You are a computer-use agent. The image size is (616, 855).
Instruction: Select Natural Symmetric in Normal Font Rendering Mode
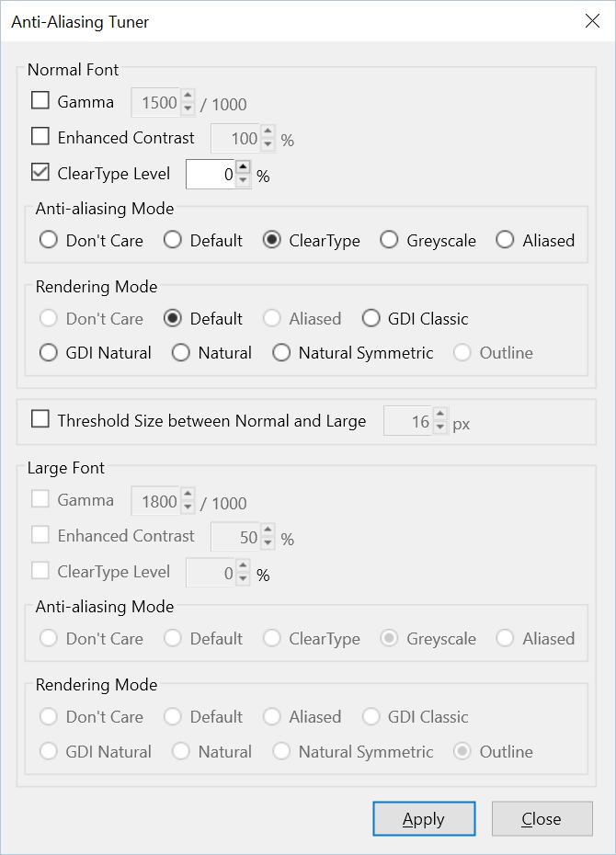[281, 352]
